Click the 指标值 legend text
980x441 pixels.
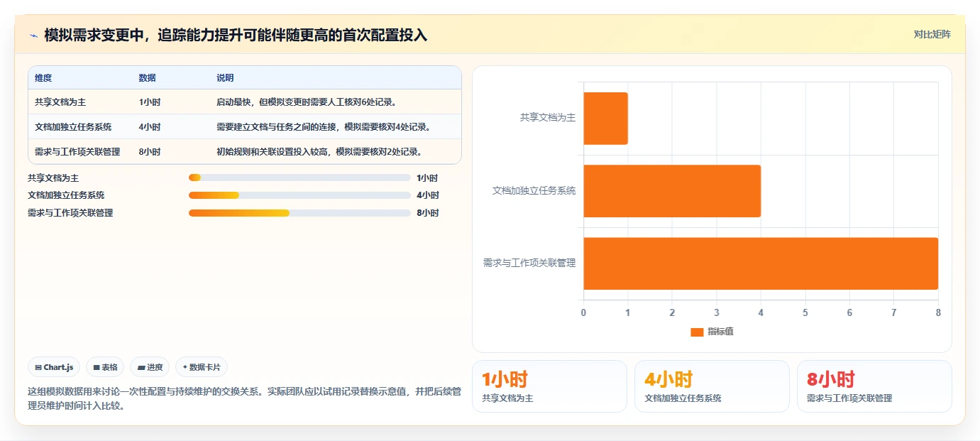coord(720,332)
